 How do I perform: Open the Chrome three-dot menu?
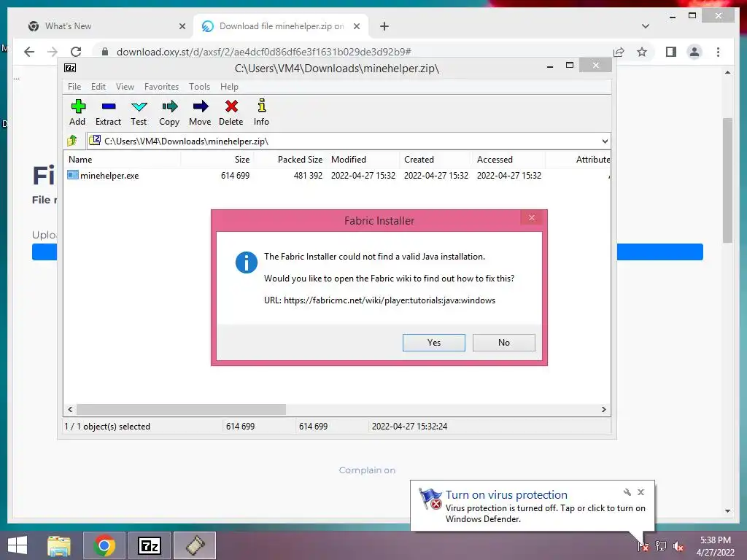point(718,52)
